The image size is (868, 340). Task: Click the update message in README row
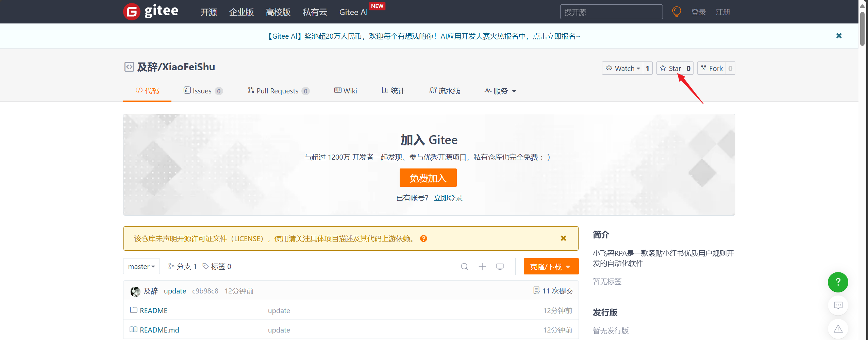(279, 311)
